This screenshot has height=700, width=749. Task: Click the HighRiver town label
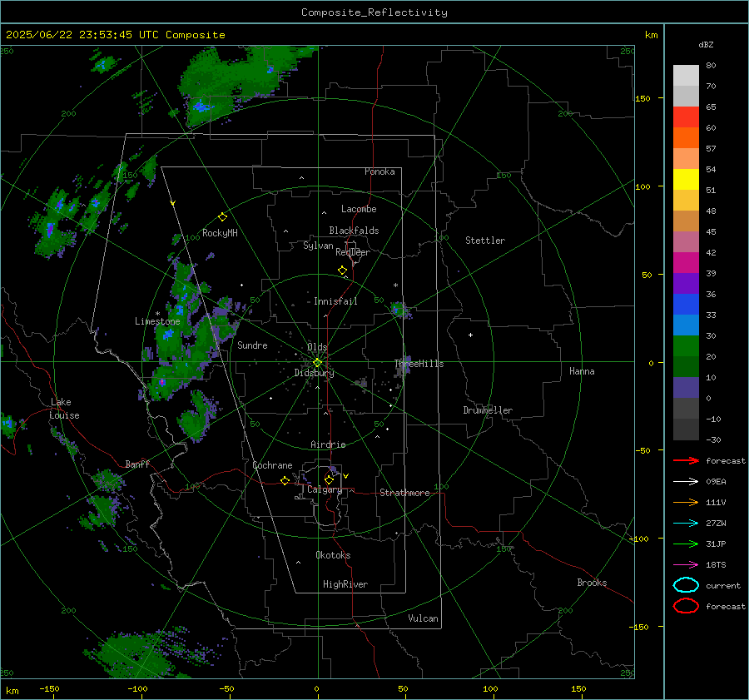coord(345,584)
